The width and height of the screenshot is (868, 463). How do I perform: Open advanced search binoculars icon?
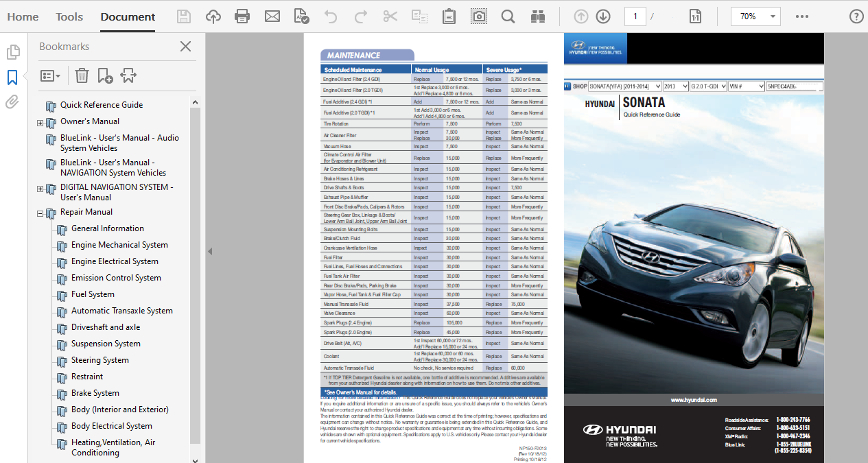(x=538, y=16)
